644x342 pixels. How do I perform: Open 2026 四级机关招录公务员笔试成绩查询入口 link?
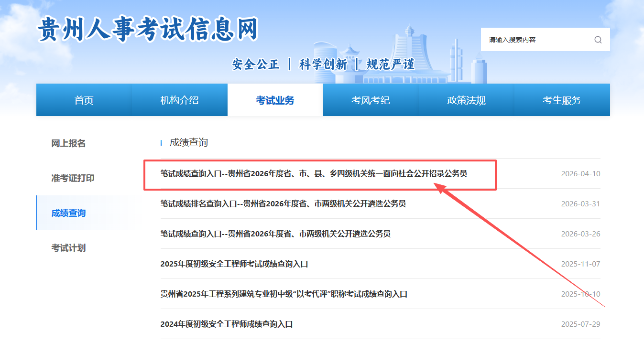coord(314,173)
